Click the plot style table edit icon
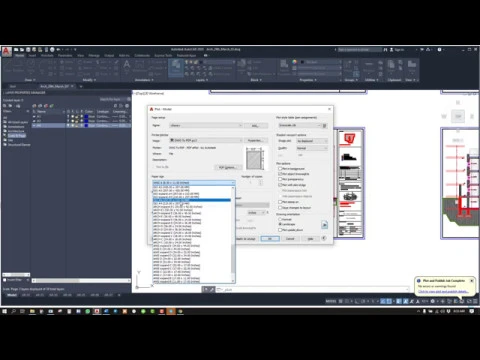Screen dimensions: 480x360 (x=325, y=126)
